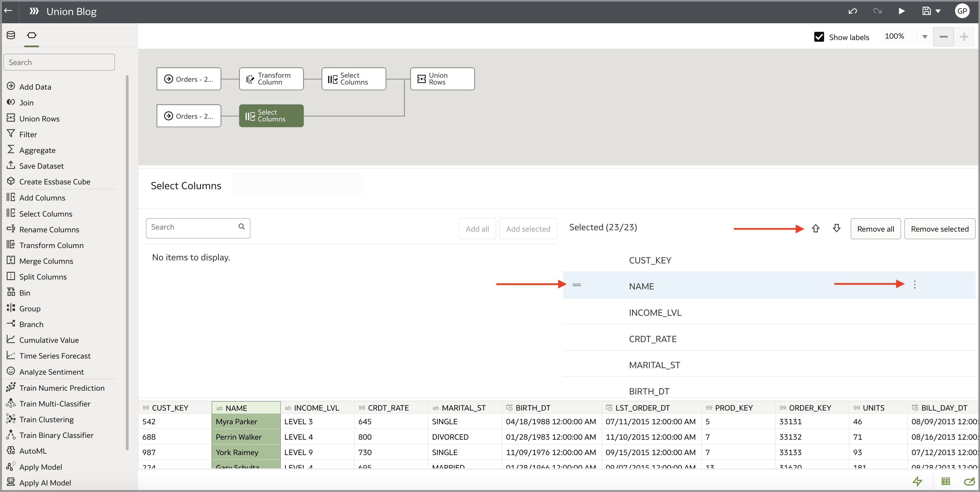Switch to the data sources panel tab

10,35
